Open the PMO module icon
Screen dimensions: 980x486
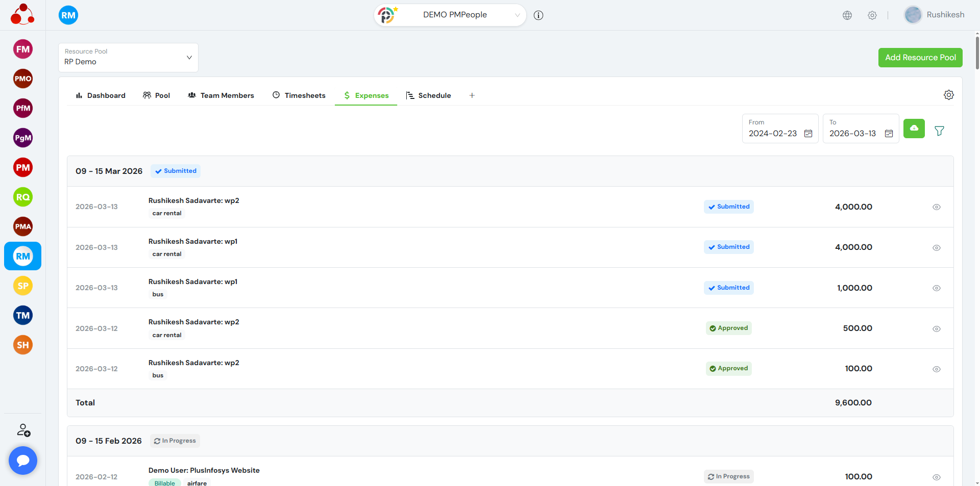(23, 79)
